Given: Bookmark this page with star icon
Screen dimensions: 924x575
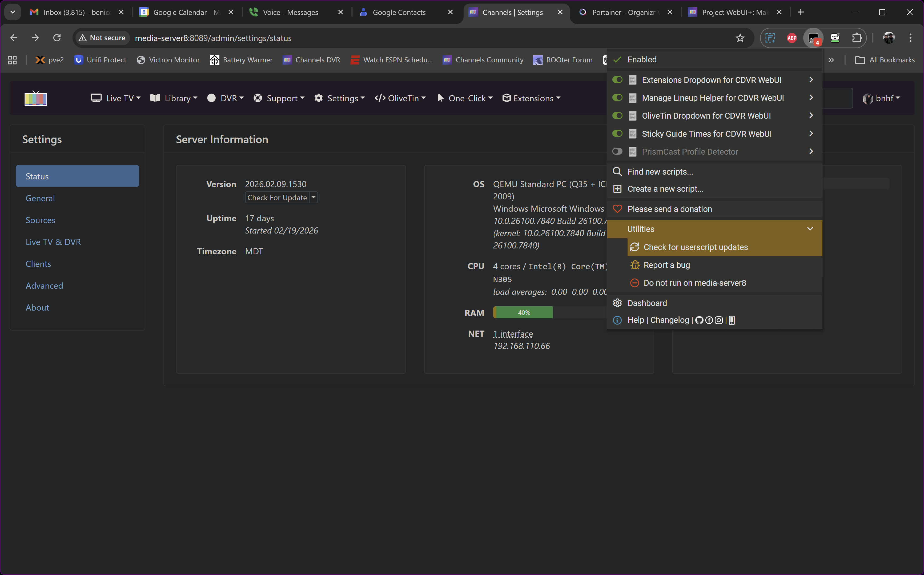Looking at the screenshot, I should (x=740, y=38).
